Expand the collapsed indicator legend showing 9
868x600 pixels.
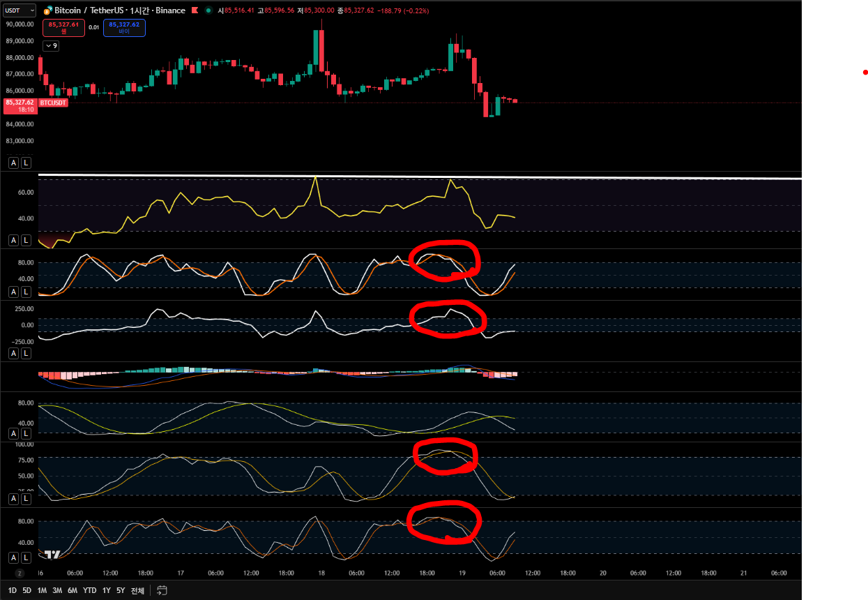pyautogui.click(x=51, y=46)
